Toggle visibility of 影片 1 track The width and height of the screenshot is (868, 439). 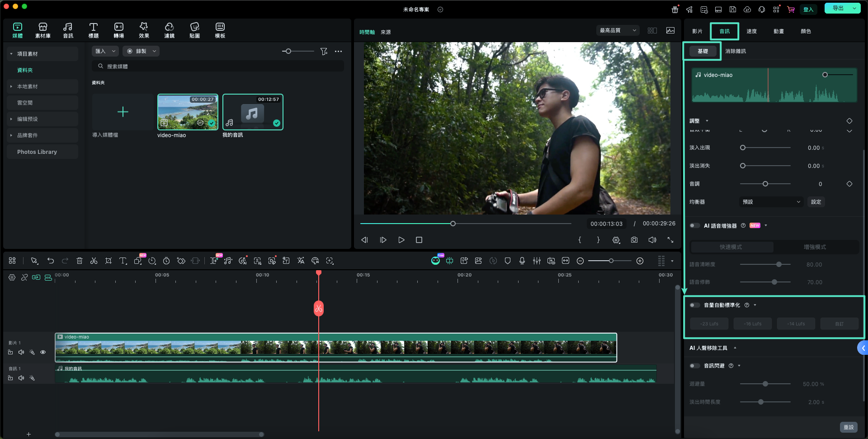point(43,352)
